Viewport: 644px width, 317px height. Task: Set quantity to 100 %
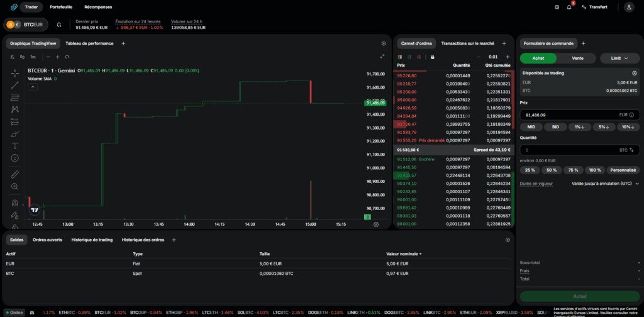(x=595, y=170)
